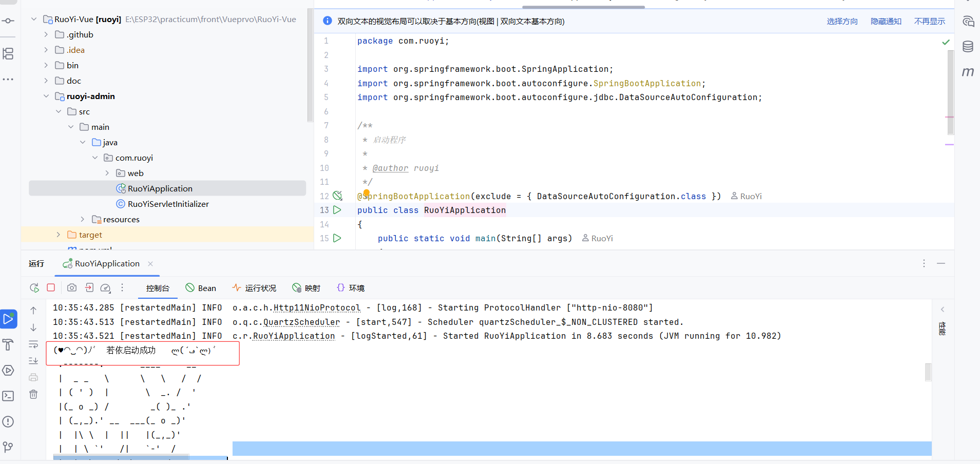
Task: Click the console horizontal scrollbar
Action: [x=121, y=457]
